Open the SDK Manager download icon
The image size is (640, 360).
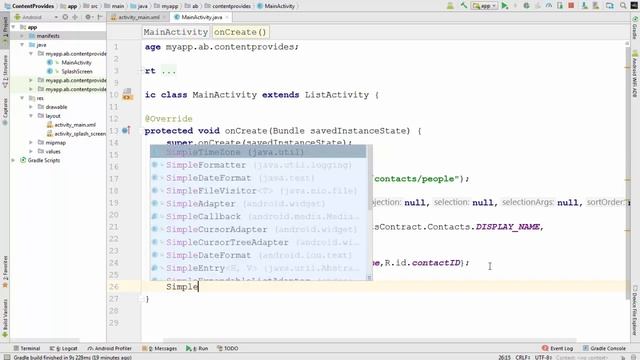tap(584, 6)
